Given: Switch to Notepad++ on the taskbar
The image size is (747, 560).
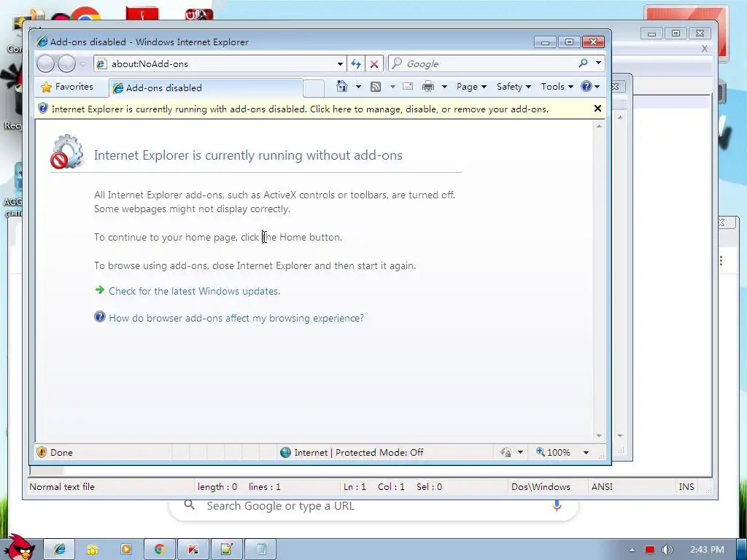Looking at the screenshot, I should tap(226, 549).
